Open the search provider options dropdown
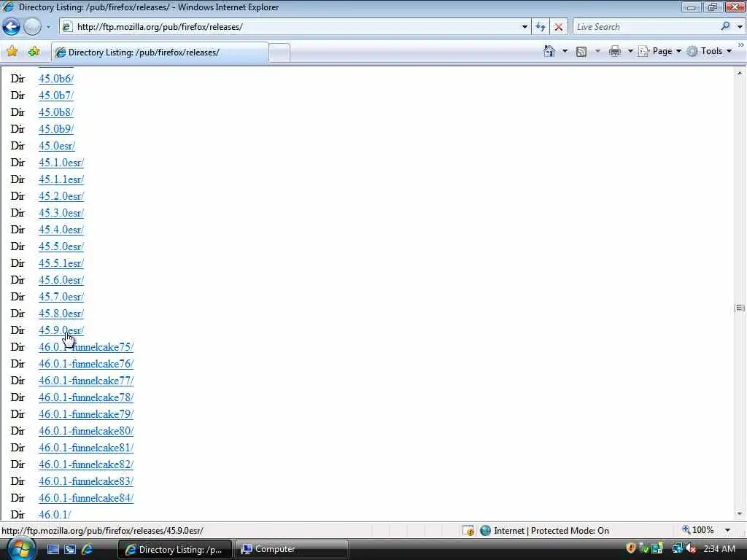747x560 pixels. [x=740, y=27]
